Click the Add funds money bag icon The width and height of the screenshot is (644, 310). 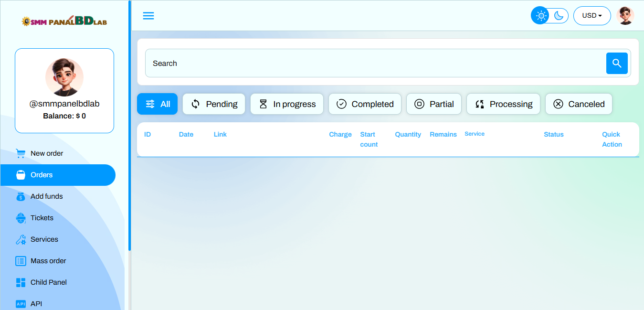21,196
